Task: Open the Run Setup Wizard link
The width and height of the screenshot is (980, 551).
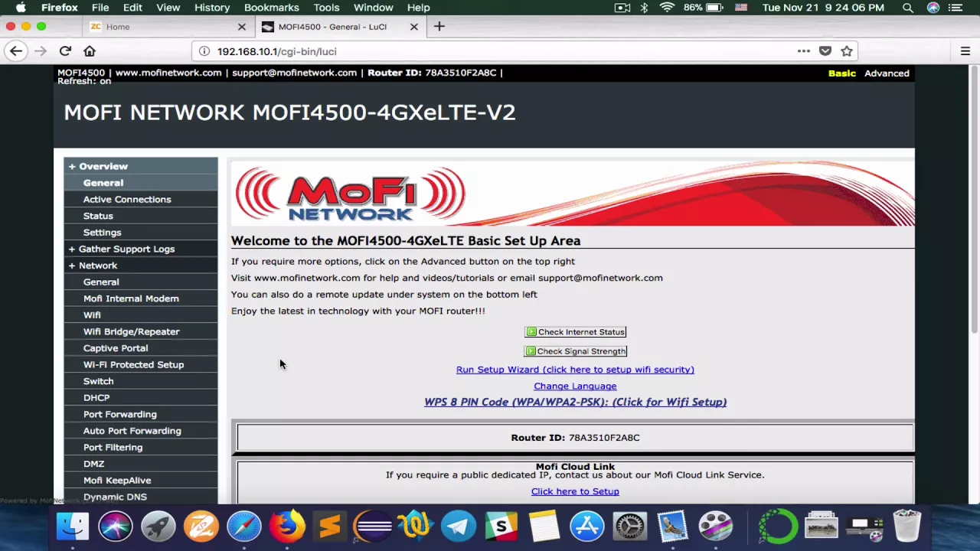Action: click(x=575, y=370)
